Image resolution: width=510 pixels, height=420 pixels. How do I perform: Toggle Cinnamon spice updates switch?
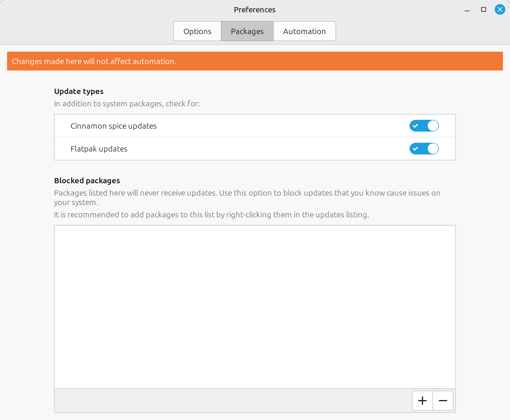click(x=424, y=126)
